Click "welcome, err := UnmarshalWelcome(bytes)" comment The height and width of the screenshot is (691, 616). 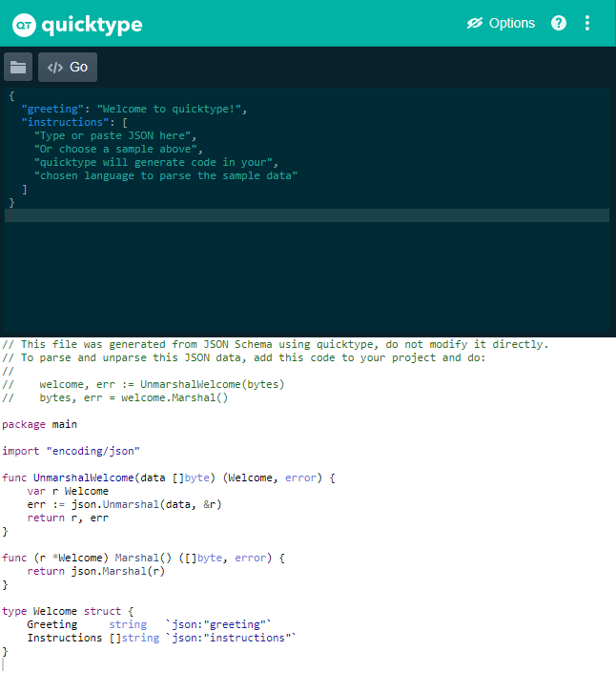click(x=162, y=384)
